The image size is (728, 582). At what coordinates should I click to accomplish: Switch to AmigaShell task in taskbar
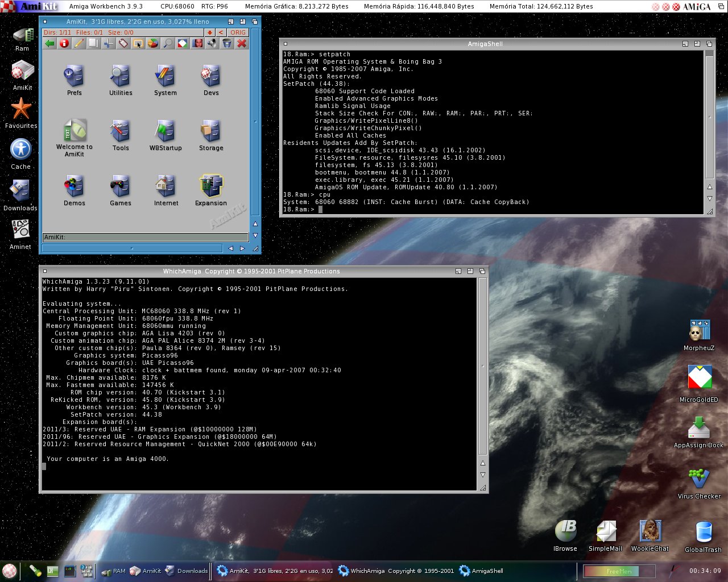(x=481, y=571)
